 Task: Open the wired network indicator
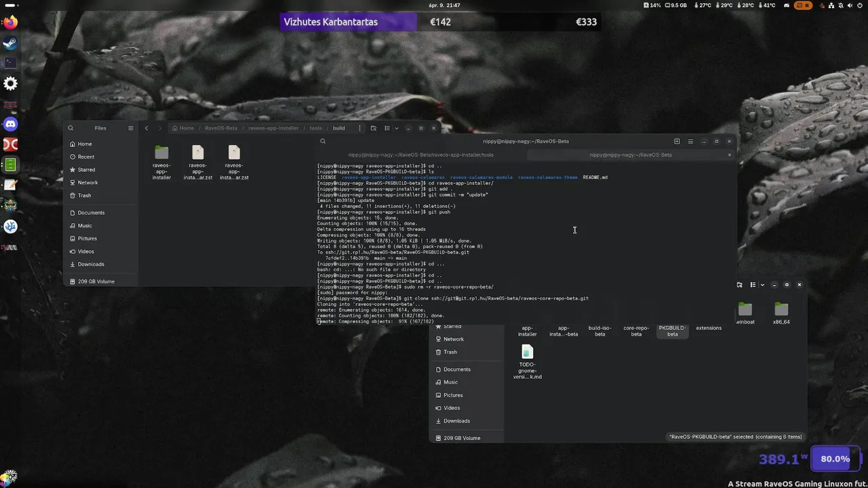click(831, 5)
